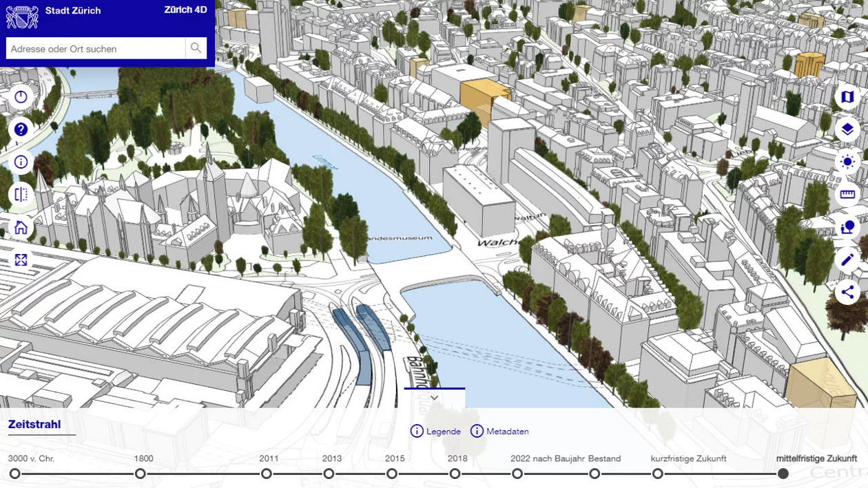Toggle fullscreen mode
Image resolution: width=868 pixels, height=488 pixels.
click(x=21, y=260)
